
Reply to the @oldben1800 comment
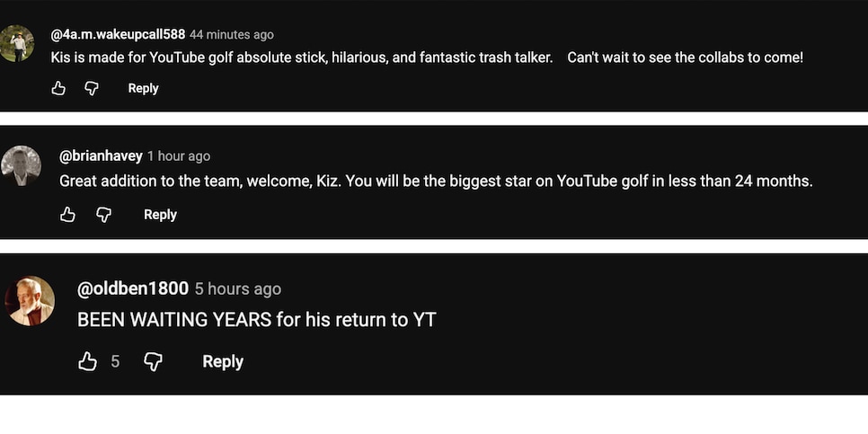click(x=223, y=361)
